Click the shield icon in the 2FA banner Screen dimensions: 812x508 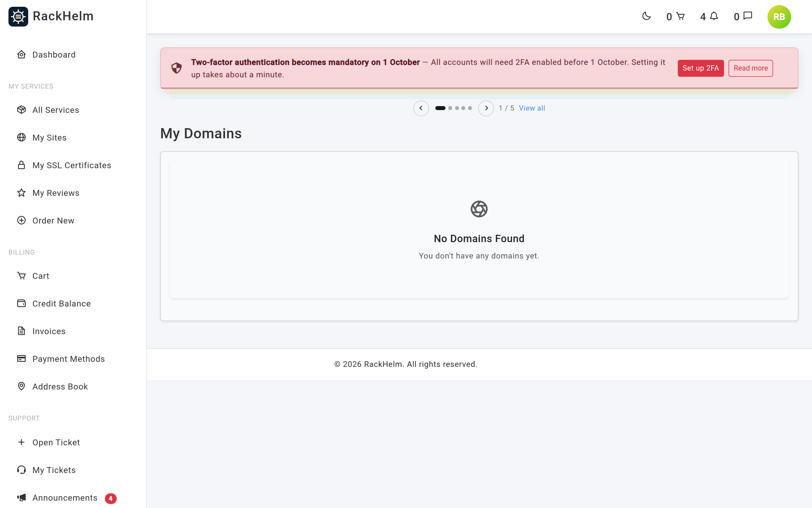176,68
